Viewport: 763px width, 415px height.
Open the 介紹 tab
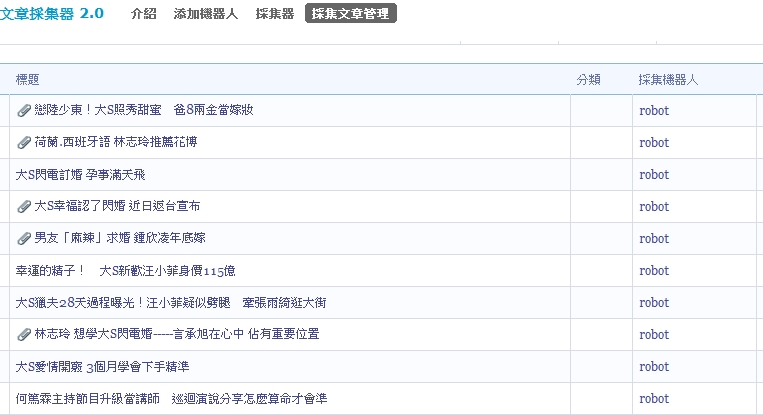click(144, 14)
